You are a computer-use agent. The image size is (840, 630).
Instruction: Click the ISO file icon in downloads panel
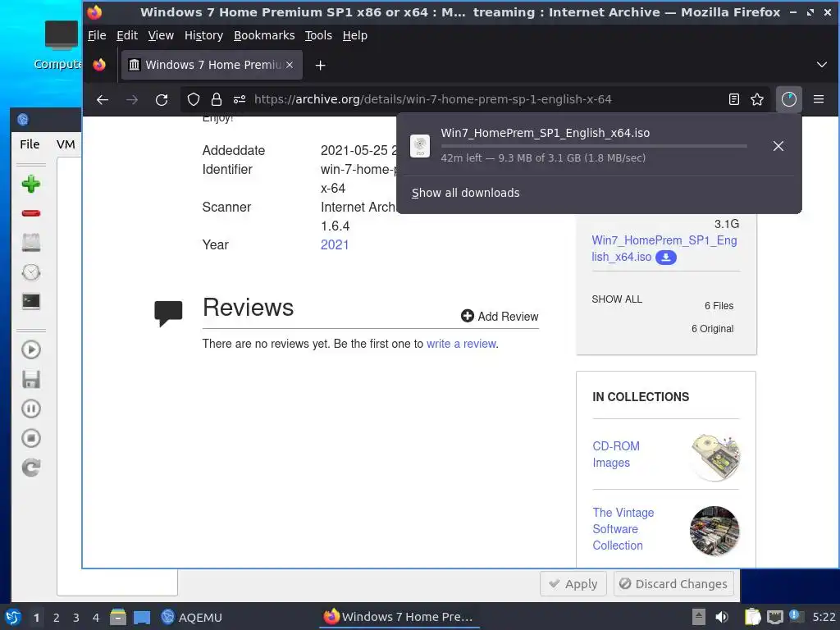tap(420, 146)
